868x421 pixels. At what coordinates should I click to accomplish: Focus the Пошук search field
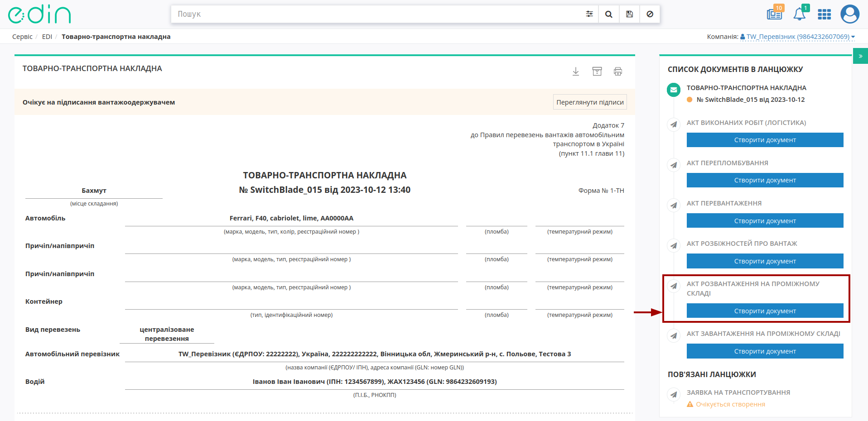click(x=376, y=14)
